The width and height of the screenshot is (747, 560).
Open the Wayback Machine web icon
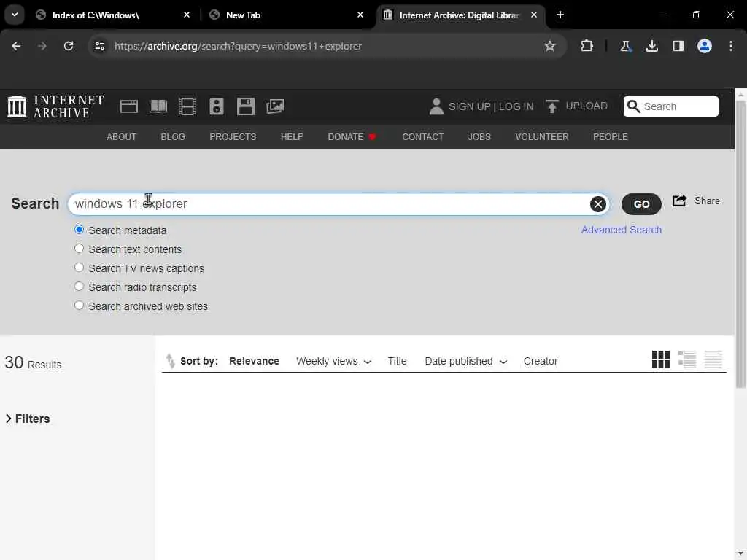coord(128,106)
